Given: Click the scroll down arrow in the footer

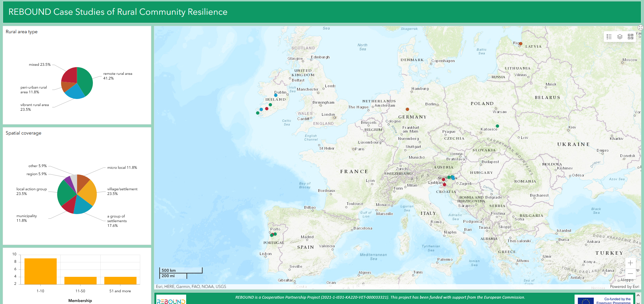Looking at the screenshot, I should click(638, 303).
